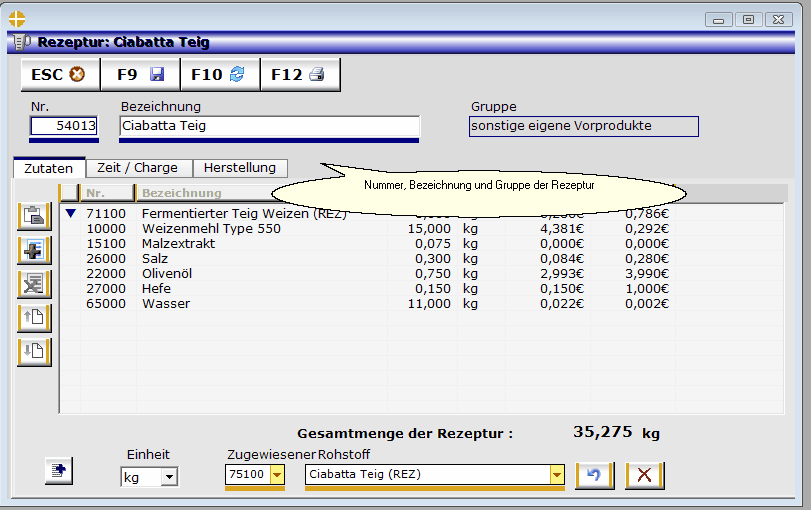
Task: Close the Rezeptur window
Action: point(778,20)
